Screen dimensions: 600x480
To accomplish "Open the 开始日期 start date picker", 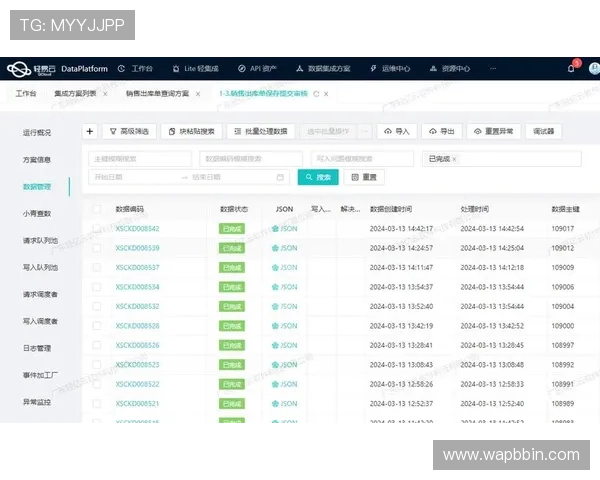I will pyautogui.click(x=134, y=177).
